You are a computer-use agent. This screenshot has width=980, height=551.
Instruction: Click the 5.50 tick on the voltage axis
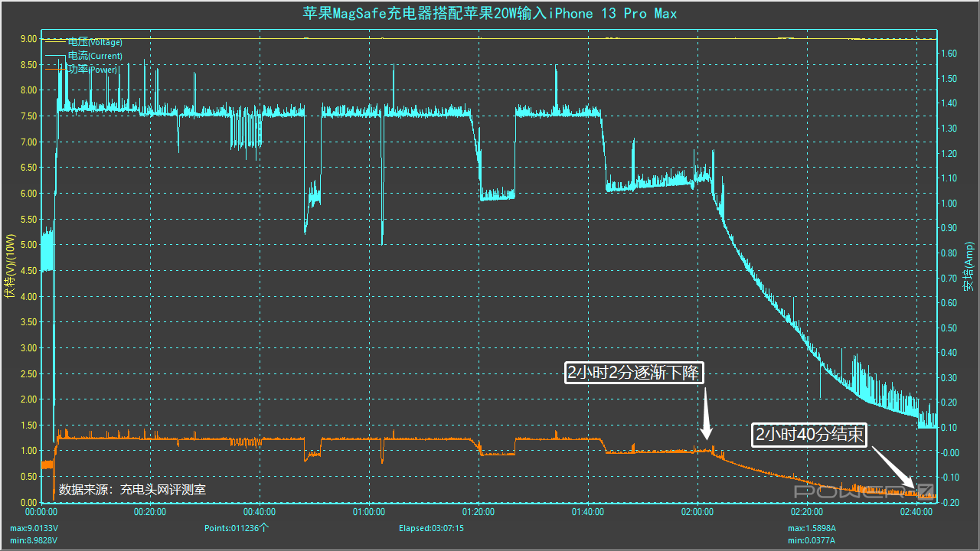28,219
